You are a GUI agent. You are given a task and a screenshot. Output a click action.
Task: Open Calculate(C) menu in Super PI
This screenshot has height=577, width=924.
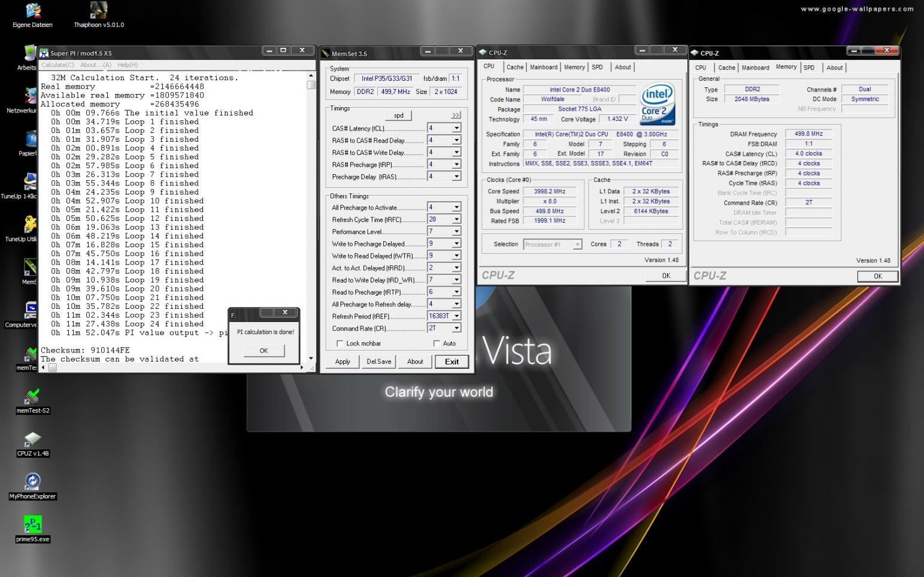pyautogui.click(x=57, y=65)
